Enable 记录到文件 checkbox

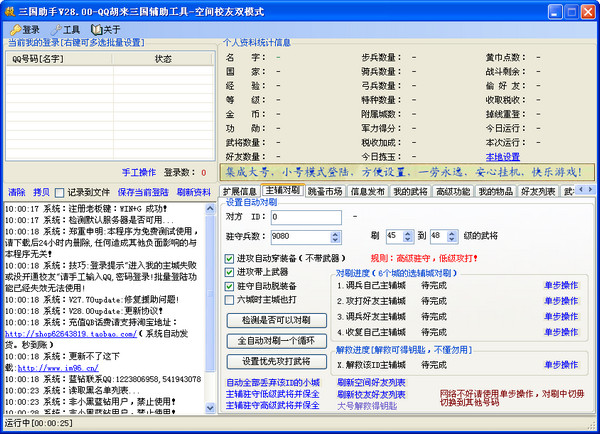(x=59, y=193)
